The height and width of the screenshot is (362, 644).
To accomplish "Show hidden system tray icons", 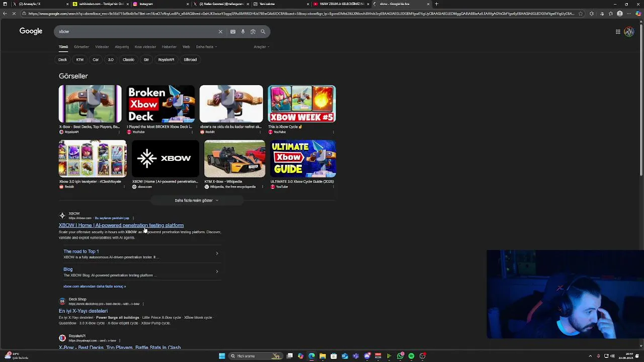I will point(591,356).
